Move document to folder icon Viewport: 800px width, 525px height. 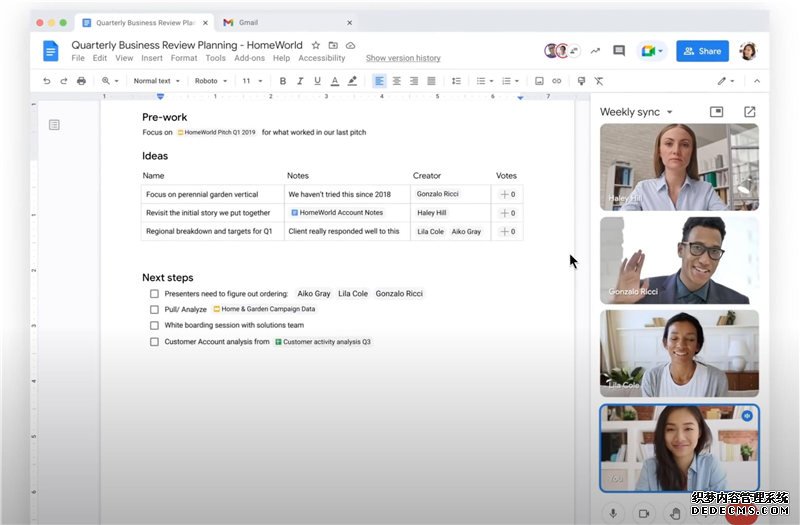click(333, 45)
